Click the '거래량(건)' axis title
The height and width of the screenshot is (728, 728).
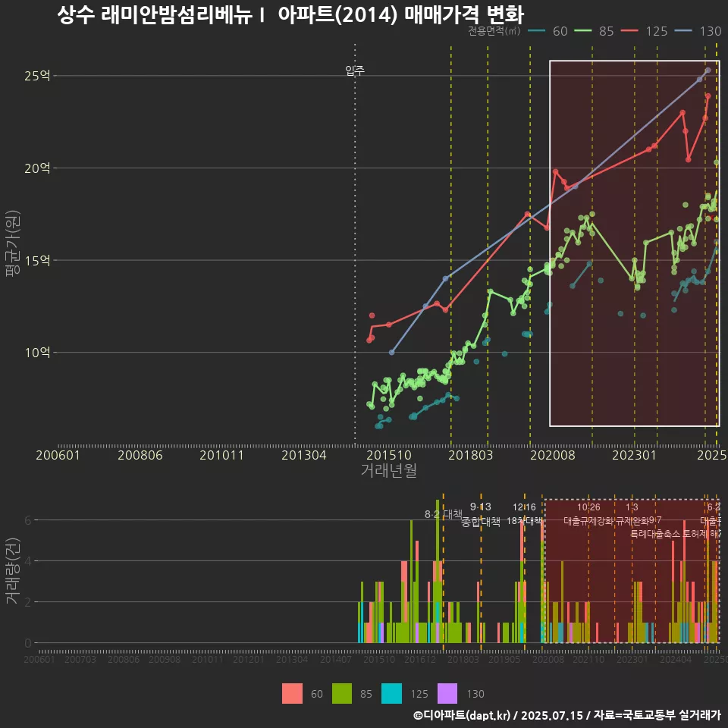point(13,571)
